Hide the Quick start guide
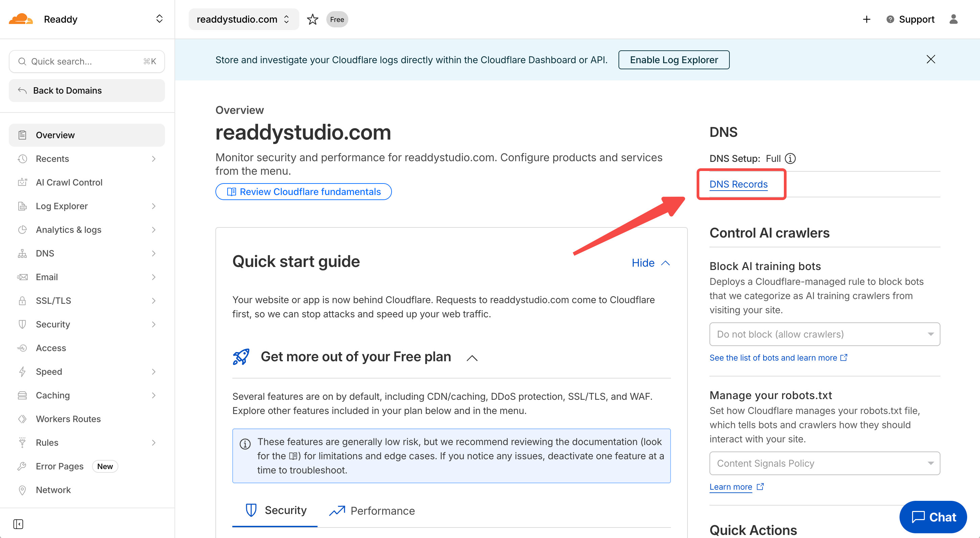Screen dimensions: 980x538 click(650, 263)
